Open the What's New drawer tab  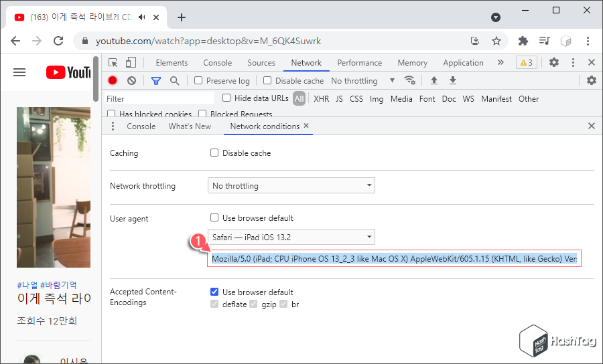click(x=190, y=126)
